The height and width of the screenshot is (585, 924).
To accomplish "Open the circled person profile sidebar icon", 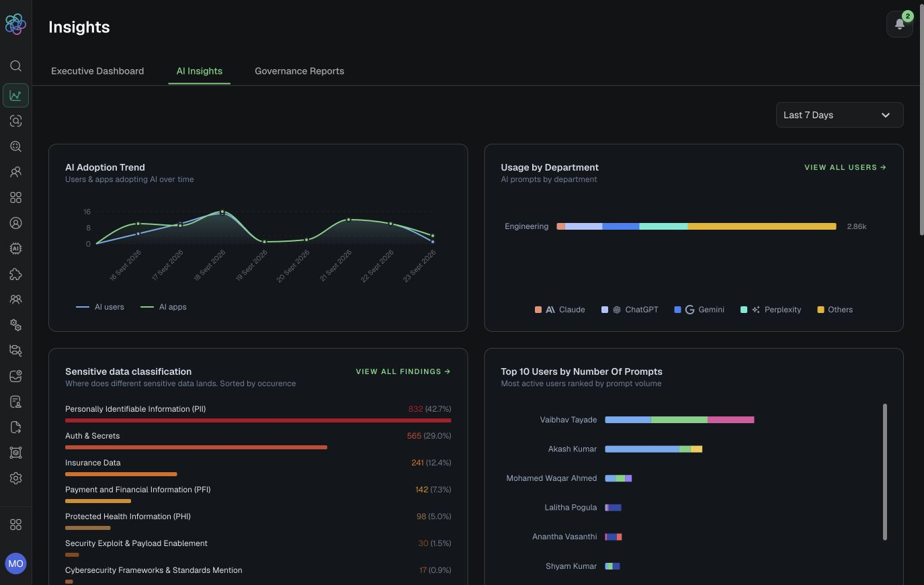I will 15,223.
